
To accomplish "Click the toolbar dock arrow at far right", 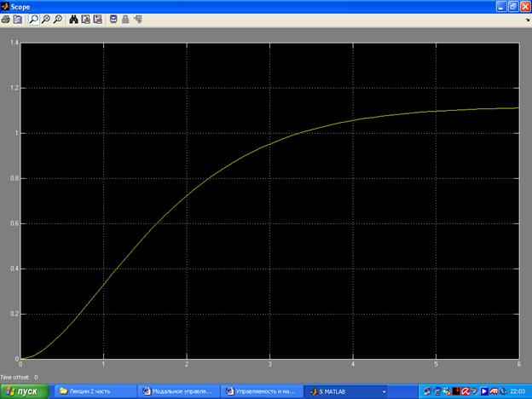I will (528, 20).
